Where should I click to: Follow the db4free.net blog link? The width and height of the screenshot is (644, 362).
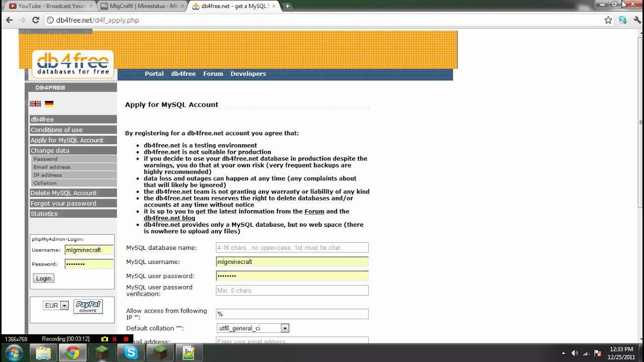170,218
